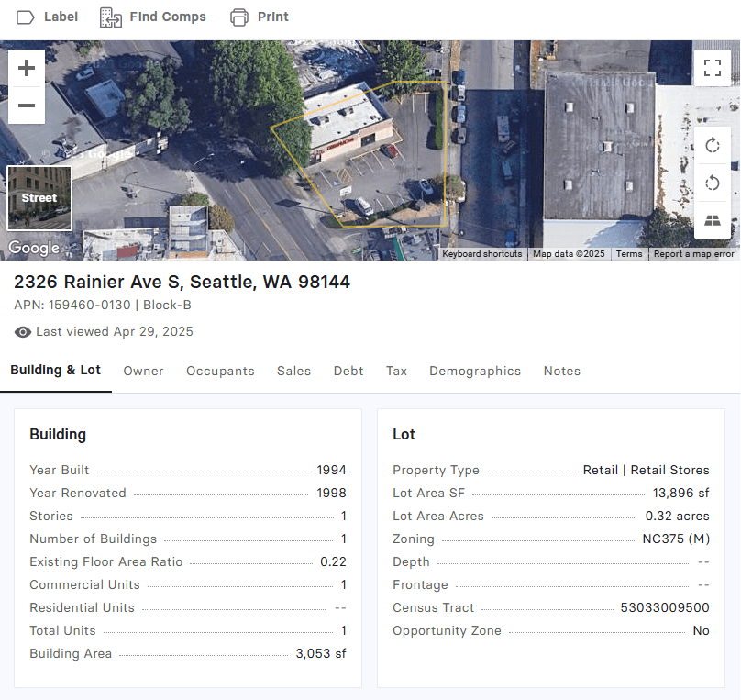Rotate map clockwise
The image size is (741, 700).
pos(712,146)
